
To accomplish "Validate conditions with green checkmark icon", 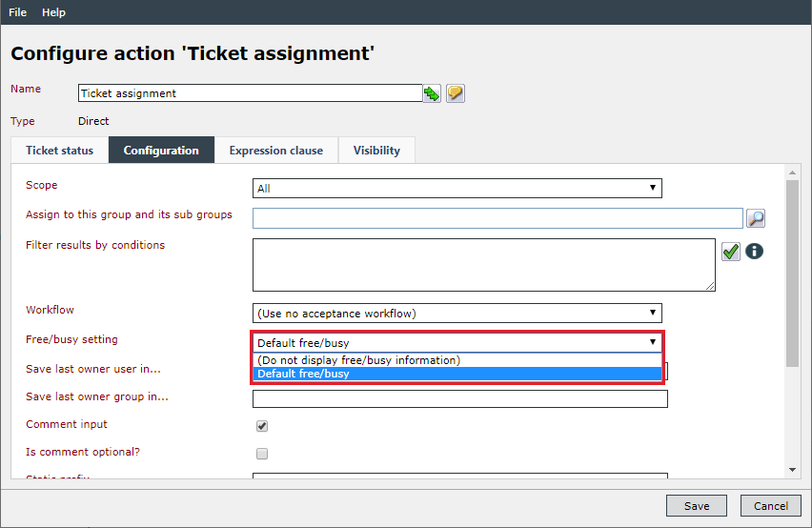I will point(731,253).
